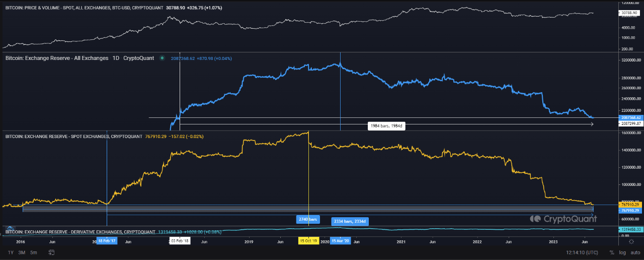Click the 2019 year label on time axis
644x260 pixels.
pos(249,242)
